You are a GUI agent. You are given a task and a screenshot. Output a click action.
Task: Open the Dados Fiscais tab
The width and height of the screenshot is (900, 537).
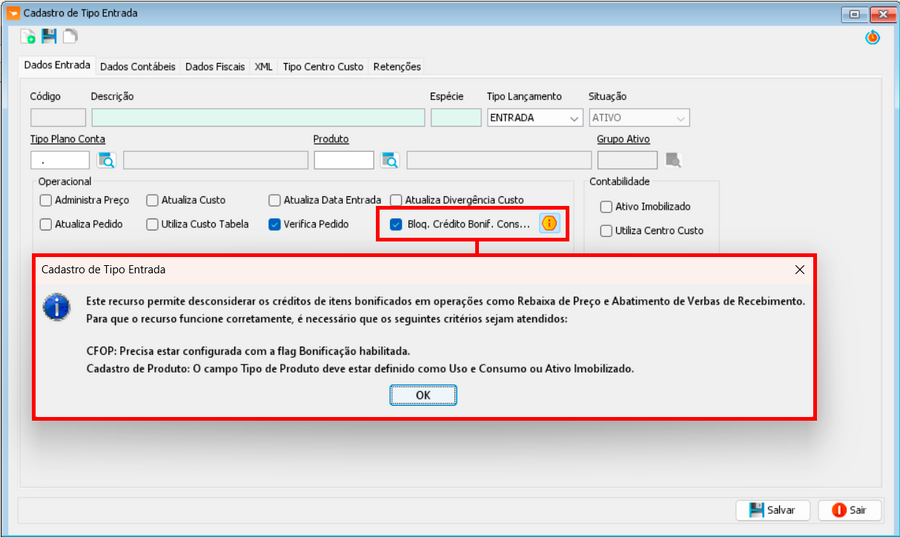(x=215, y=67)
